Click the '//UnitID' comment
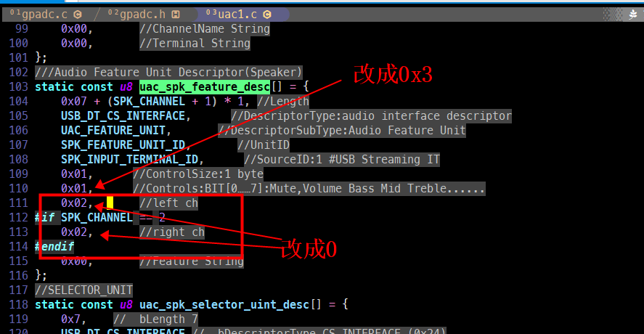 tap(264, 144)
